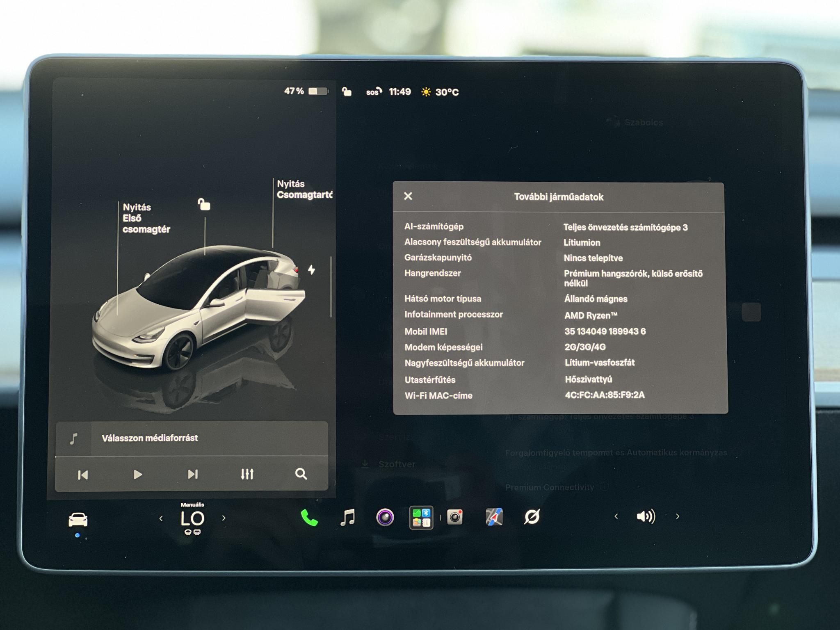
Task: Open the car controls menu icon
Action: [x=78, y=520]
